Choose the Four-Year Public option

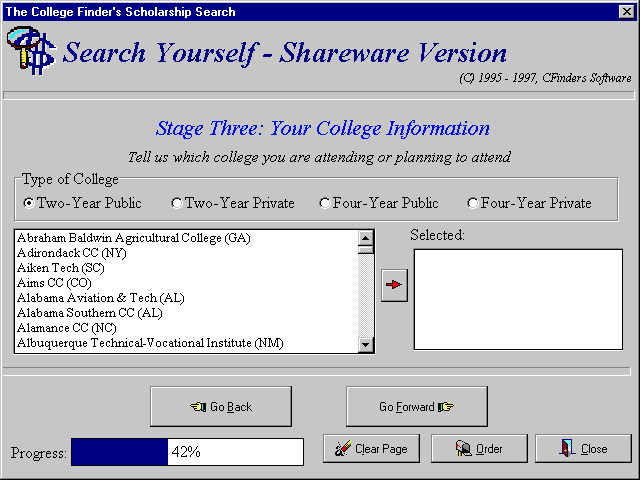[325, 203]
